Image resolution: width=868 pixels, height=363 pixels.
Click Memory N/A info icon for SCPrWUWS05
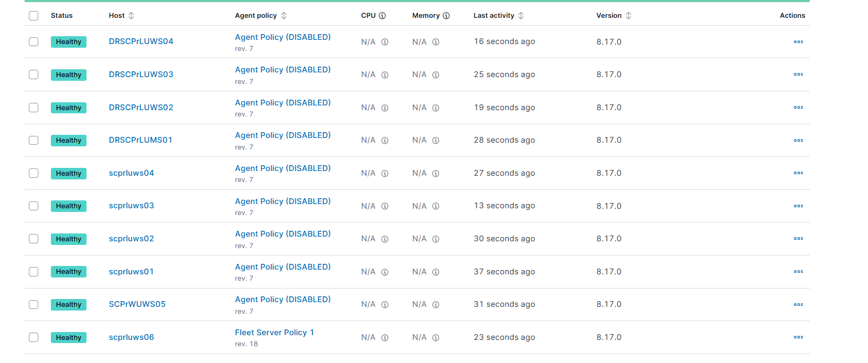pyautogui.click(x=436, y=305)
